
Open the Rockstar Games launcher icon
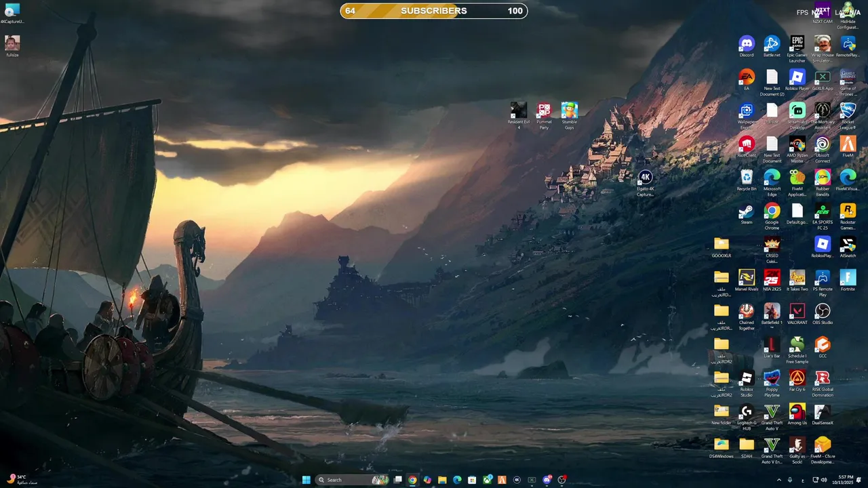pos(848,216)
